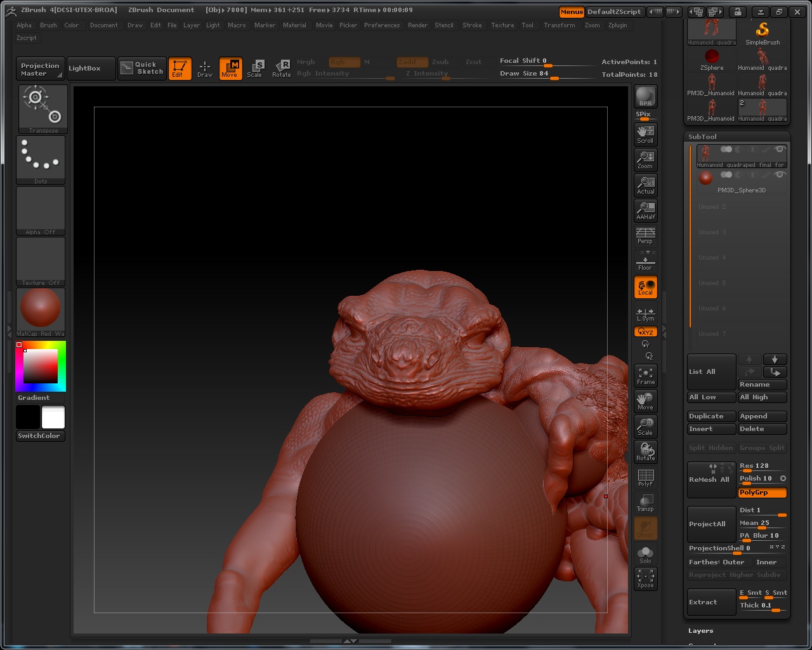Open the Alpha Off picker
Screen dimensions: 812x650
tap(41, 211)
